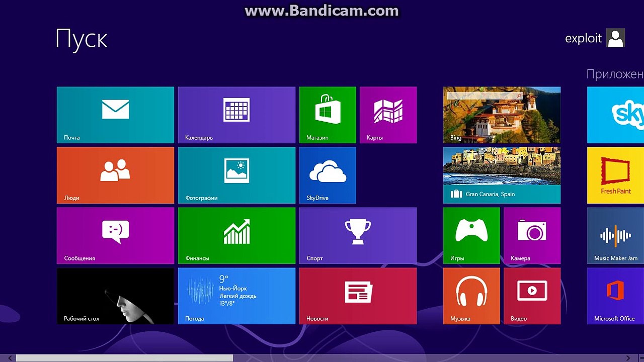Click the horizontal scrollbar thumb

point(124,358)
